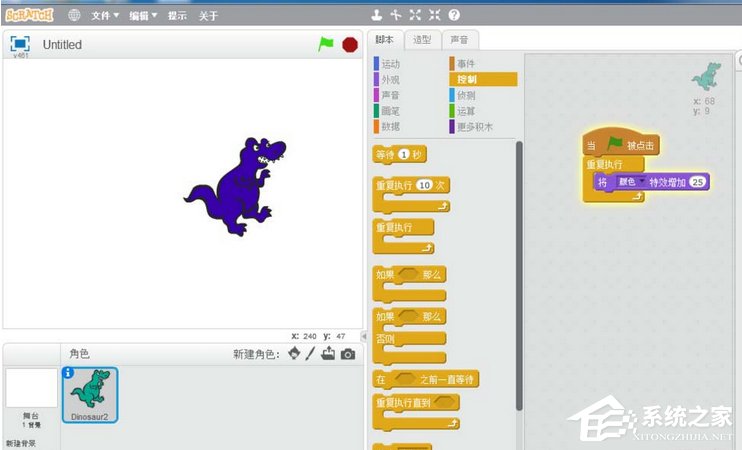
Task: Click the 10 value in repeat block
Action: point(424,185)
